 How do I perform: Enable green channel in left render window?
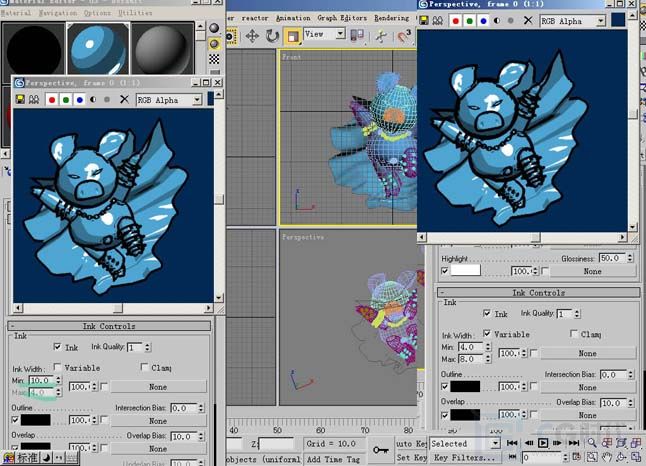[66, 100]
